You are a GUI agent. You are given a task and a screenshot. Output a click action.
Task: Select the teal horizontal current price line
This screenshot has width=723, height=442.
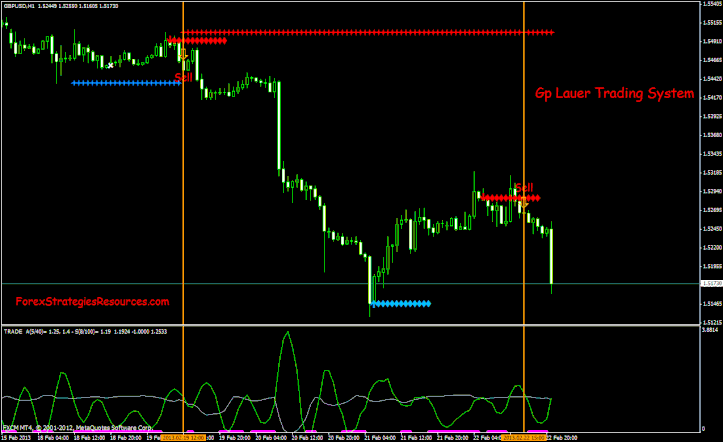[350, 283]
